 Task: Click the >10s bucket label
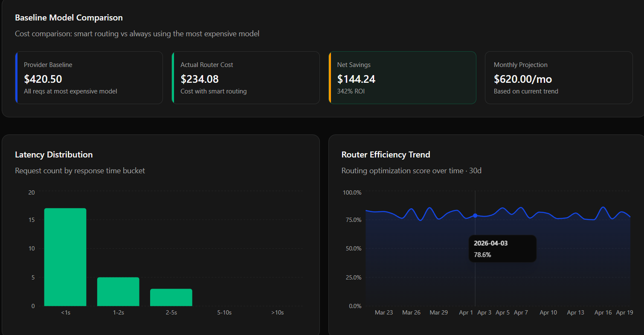click(278, 312)
